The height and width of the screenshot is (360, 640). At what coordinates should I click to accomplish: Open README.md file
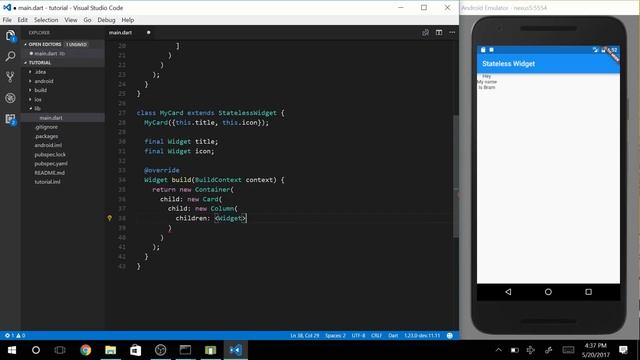(49, 173)
